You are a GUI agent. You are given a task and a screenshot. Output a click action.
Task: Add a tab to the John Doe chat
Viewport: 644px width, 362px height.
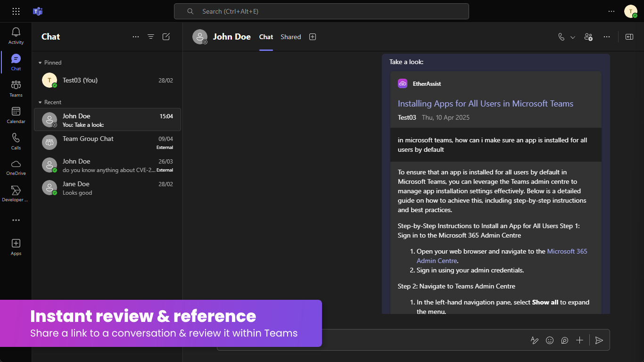tap(313, 37)
